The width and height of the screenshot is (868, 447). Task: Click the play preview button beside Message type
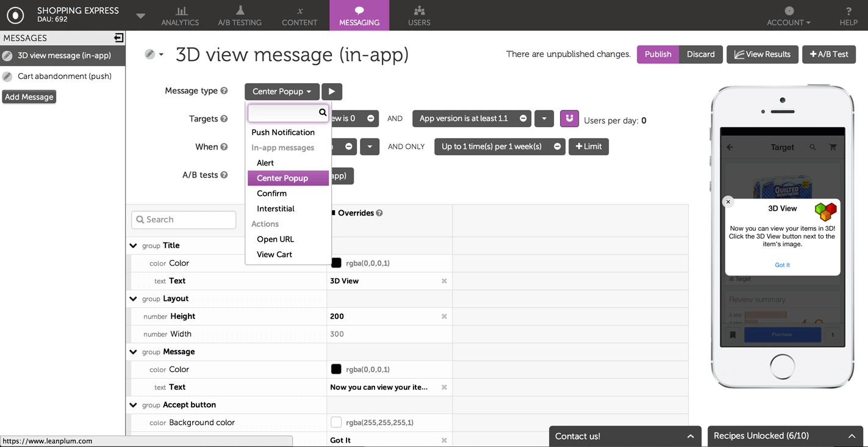[331, 92]
